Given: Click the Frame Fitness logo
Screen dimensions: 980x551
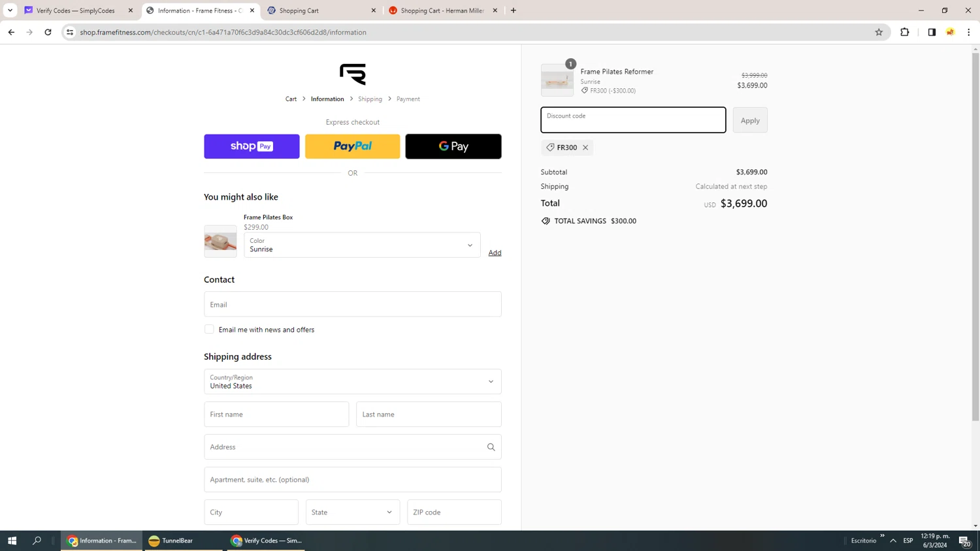Looking at the screenshot, I should (x=353, y=74).
